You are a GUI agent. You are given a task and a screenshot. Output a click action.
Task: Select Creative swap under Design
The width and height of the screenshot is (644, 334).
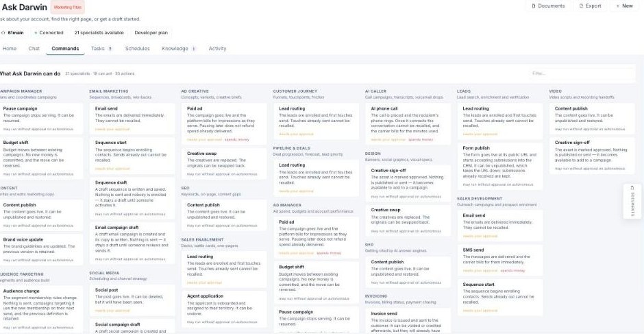point(408,220)
